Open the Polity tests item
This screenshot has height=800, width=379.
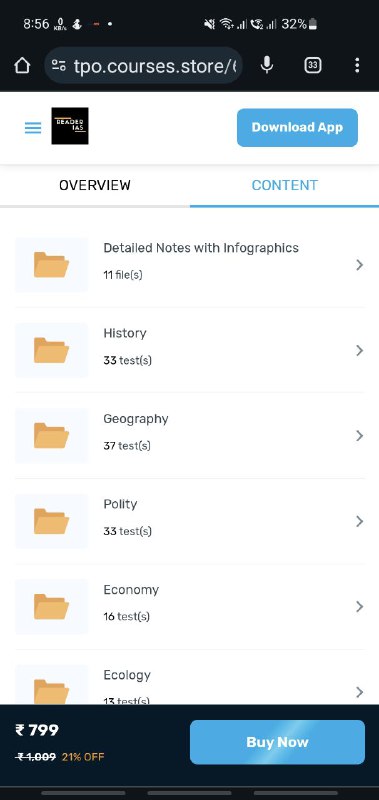point(190,521)
